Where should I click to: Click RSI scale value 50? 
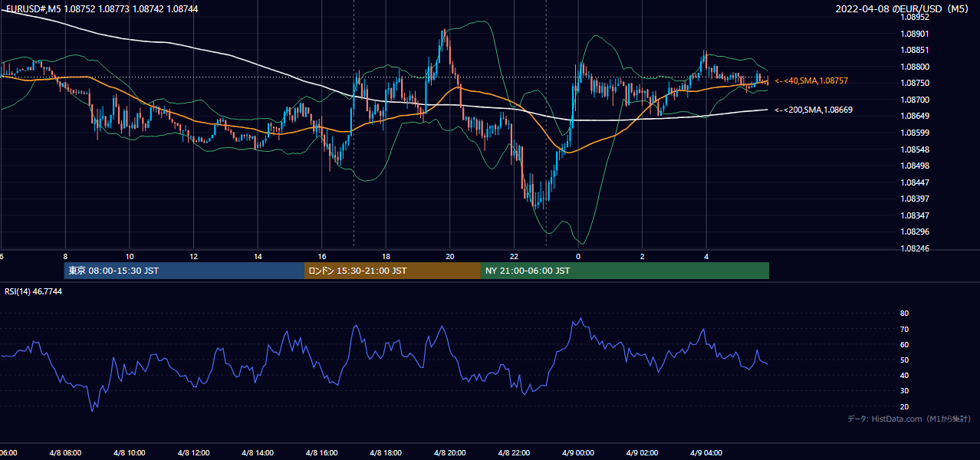[905, 360]
